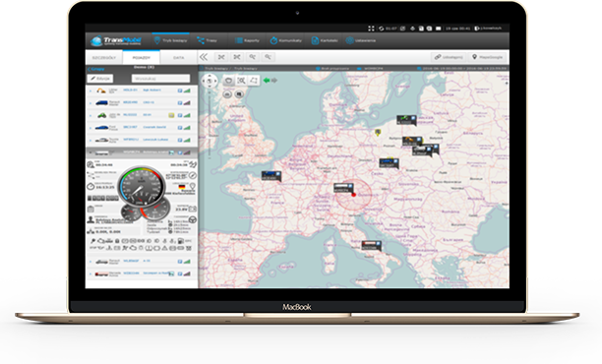This screenshot has height=364, width=602.
Task: Open the Komunikaty menu tab
Action: pyautogui.click(x=285, y=40)
